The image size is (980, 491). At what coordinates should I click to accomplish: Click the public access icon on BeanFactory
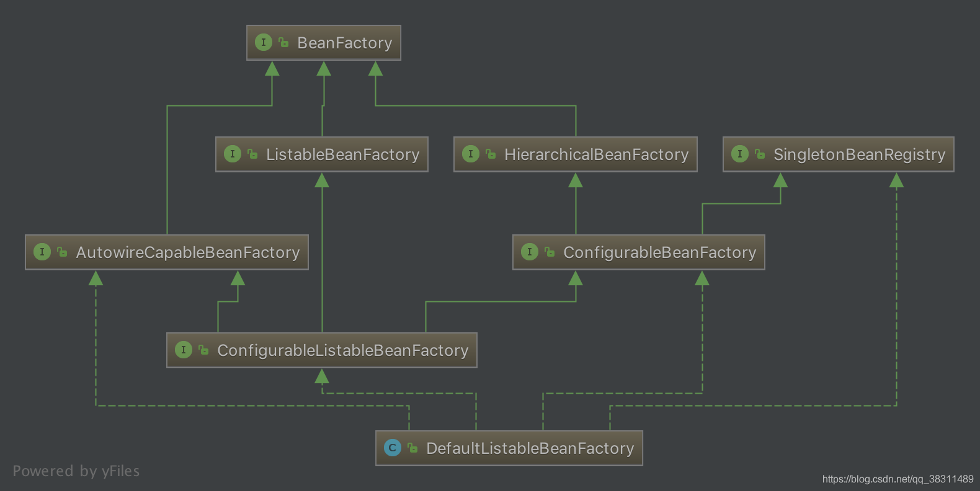pyautogui.click(x=283, y=42)
